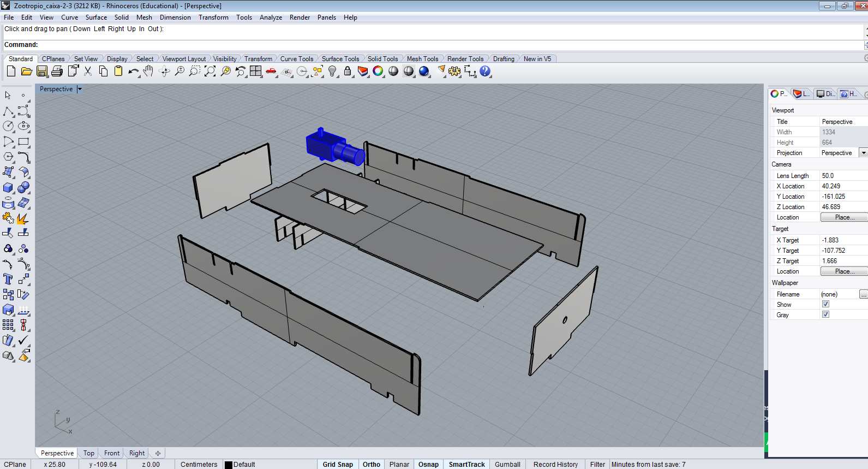Open the Surface menu
868x469 pixels.
coord(96,17)
